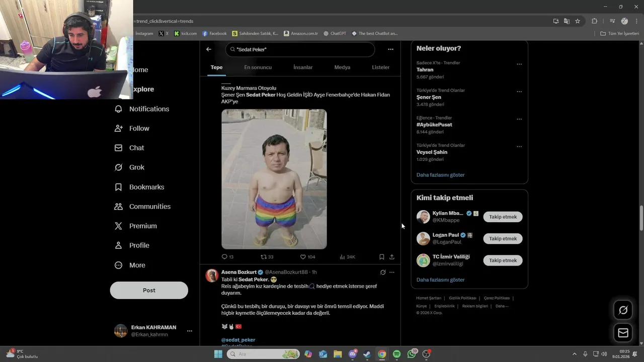This screenshot has width=644, height=362.
Task: Switch to Medya tab
Action: coord(342,67)
